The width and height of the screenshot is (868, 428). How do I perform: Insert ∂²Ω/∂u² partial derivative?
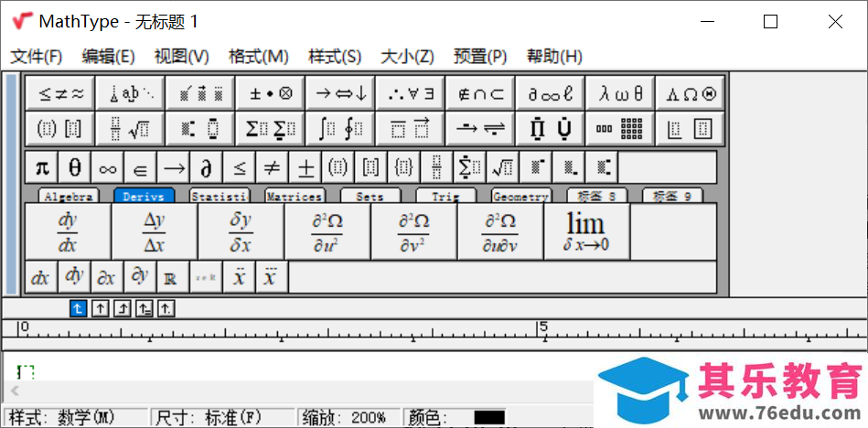point(327,231)
